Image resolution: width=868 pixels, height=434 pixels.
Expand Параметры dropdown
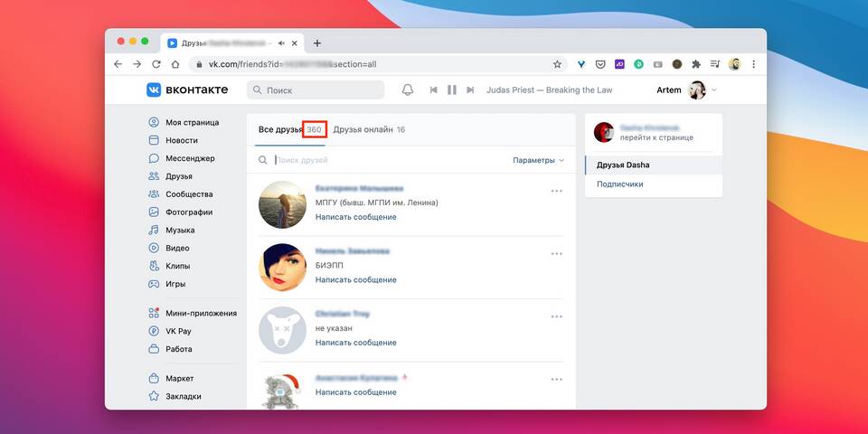[538, 160]
